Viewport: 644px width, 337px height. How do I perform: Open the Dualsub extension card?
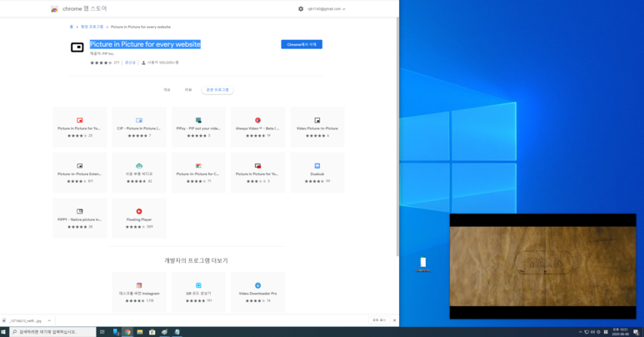(317, 173)
